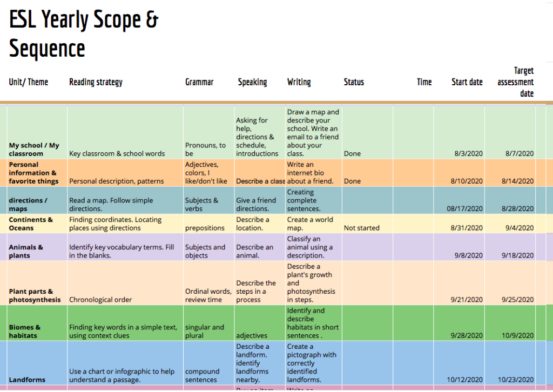Click the 'Grammar' column header
This screenshot has width=553, height=392.
[x=199, y=82]
